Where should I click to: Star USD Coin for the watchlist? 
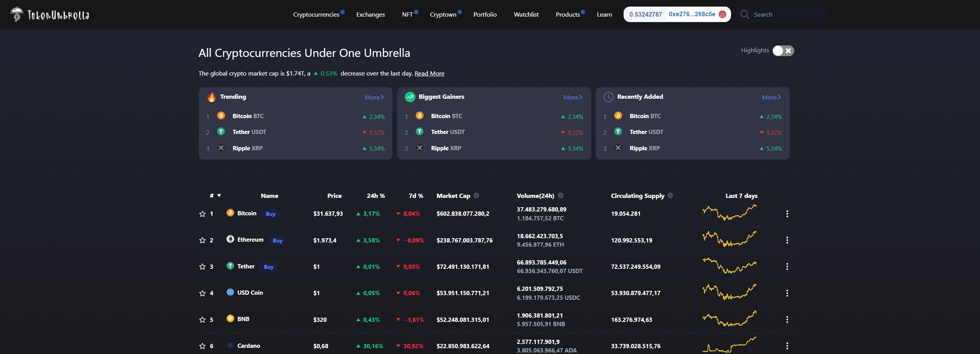tap(202, 293)
